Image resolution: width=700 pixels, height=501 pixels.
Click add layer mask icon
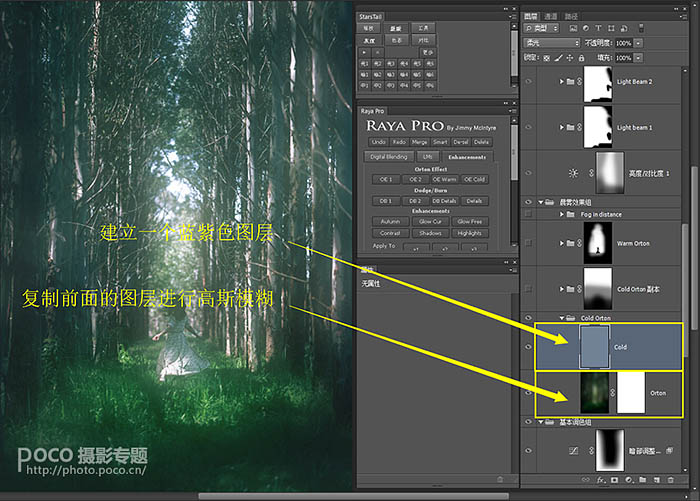point(615,480)
